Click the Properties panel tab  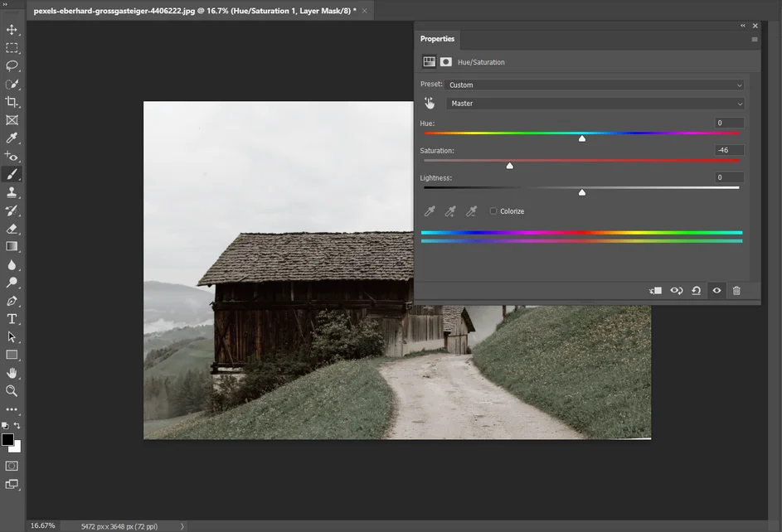437,39
